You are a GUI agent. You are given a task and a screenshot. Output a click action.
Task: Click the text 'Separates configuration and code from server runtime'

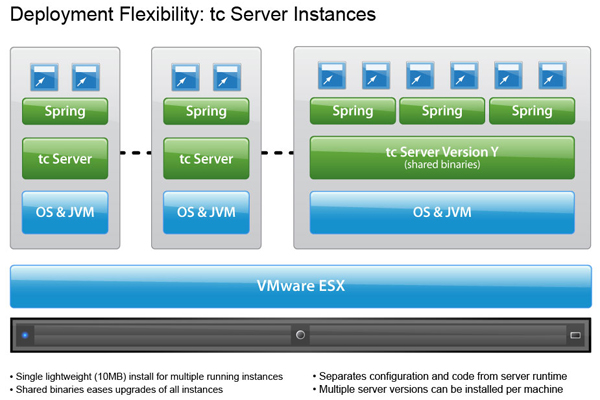[x=443, y=376]
